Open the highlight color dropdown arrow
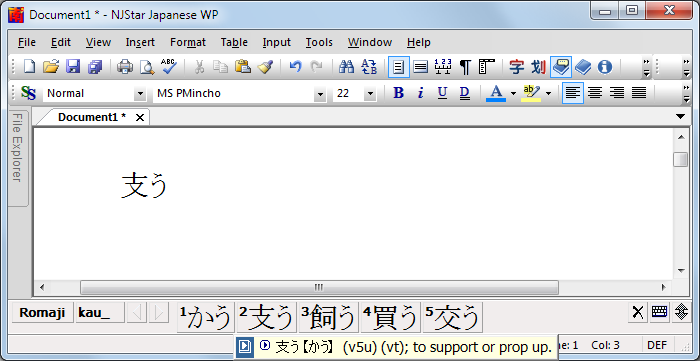Viewport: 700px width, 362px height. pos(549,93)
